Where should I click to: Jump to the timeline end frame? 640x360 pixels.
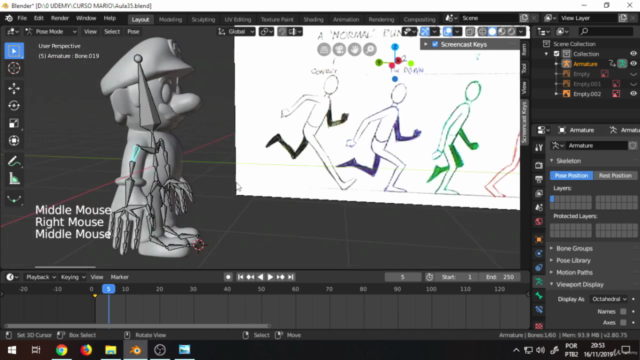point(291,277)
